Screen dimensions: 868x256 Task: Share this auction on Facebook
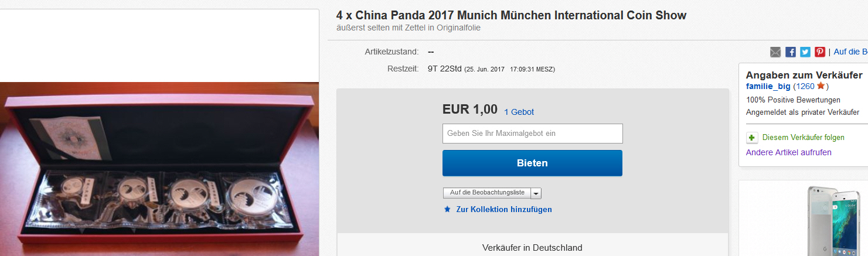coord(791,52)
